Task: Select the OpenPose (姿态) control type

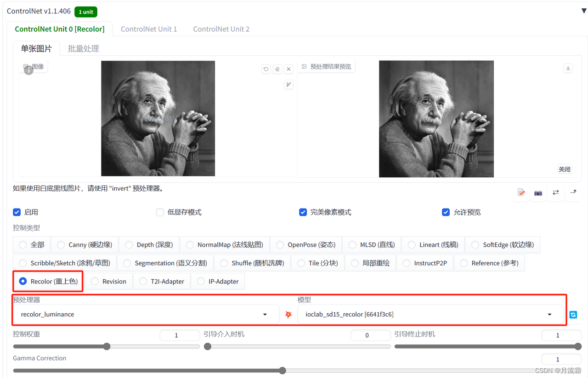Action: tap(305, 245)
